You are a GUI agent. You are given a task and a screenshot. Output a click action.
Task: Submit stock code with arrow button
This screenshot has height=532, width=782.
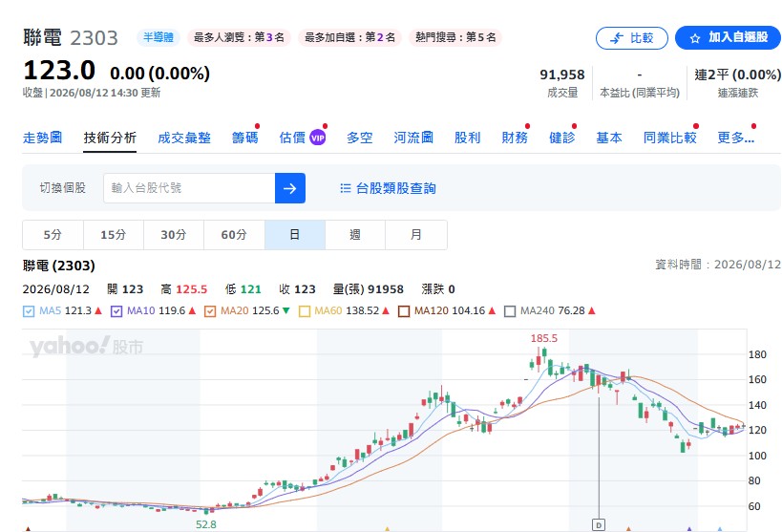(x=289, y=188)
